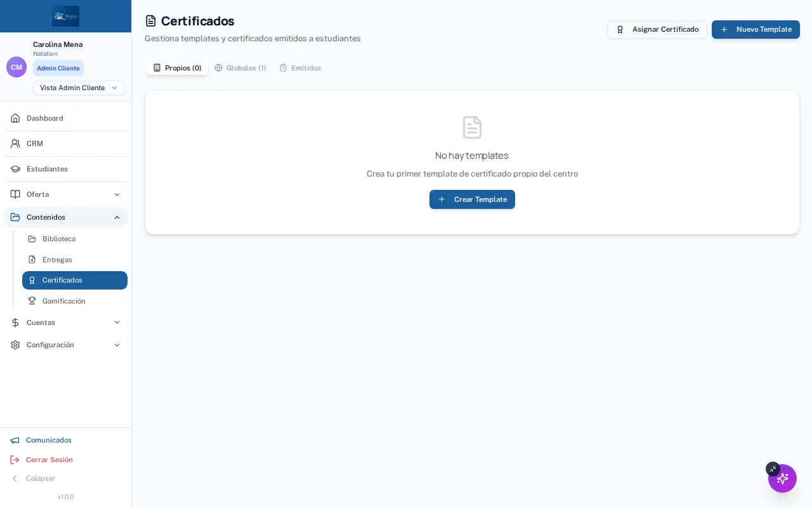Open CRM from the sidebar
The image size is (812, 508).
click(66, 144)
